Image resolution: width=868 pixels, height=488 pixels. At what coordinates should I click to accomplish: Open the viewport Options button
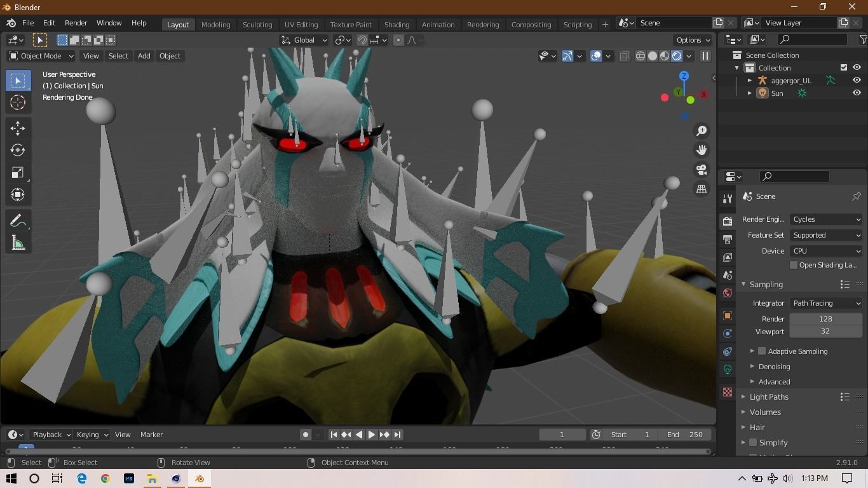[x=693, y=40]
